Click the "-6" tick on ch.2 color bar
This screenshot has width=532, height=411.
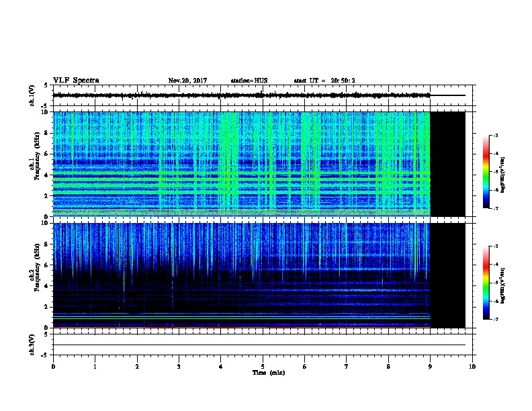tap(496, 301)
